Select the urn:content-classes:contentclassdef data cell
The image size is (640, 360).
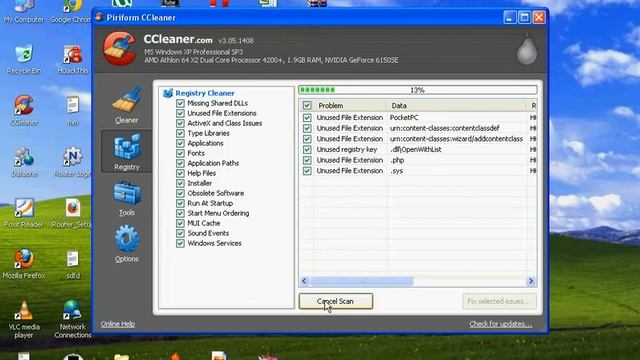pos(444,128)
